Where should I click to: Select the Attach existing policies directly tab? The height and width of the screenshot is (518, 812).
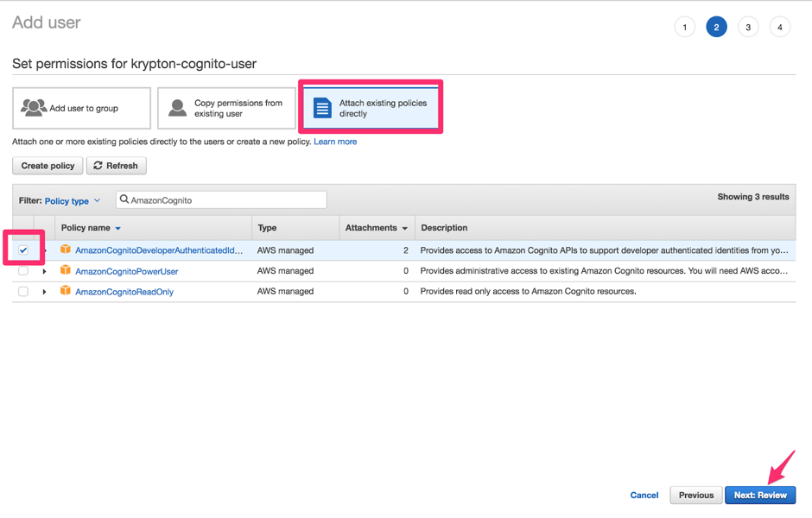tap(371, 108)
